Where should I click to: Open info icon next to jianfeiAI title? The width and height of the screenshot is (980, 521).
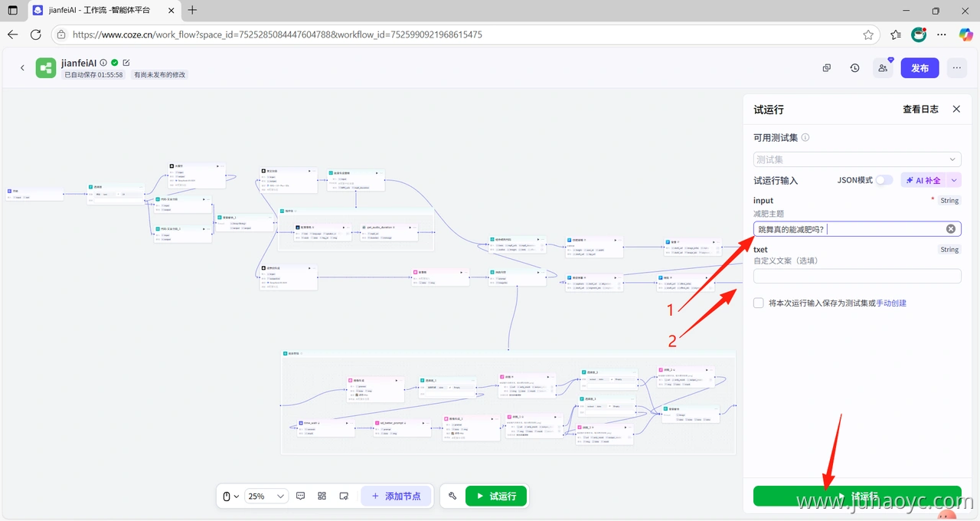click(103, 63)
